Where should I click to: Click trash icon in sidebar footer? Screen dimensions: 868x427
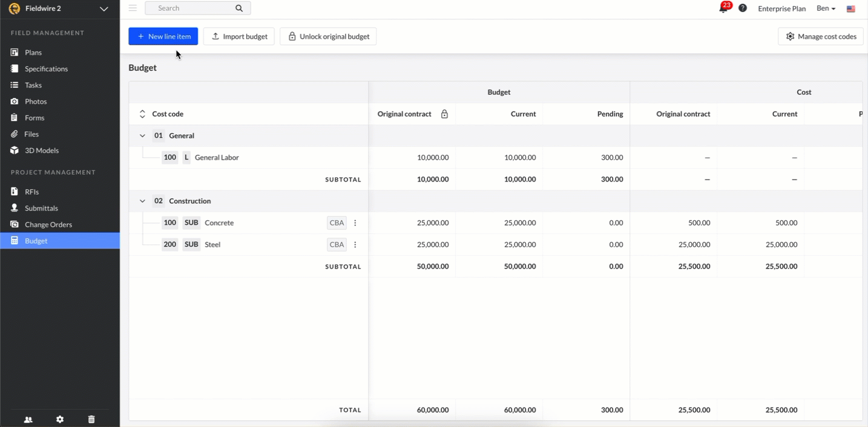pyautogui.click(x=91, y=419)
